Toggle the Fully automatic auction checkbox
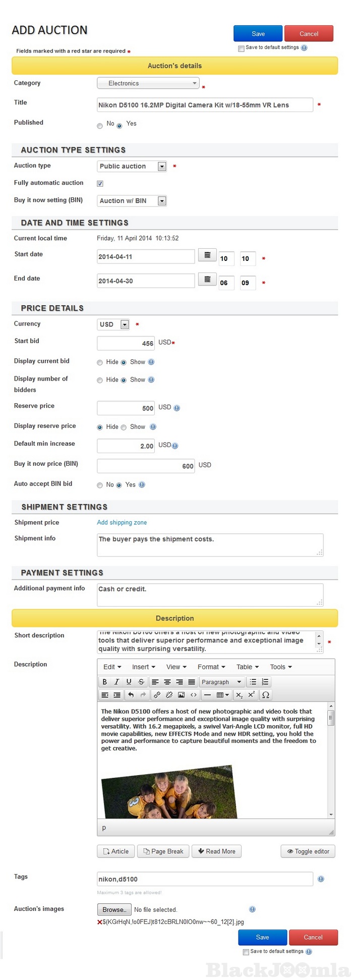This screenshot has width=353, height=980. click(100, 184)
